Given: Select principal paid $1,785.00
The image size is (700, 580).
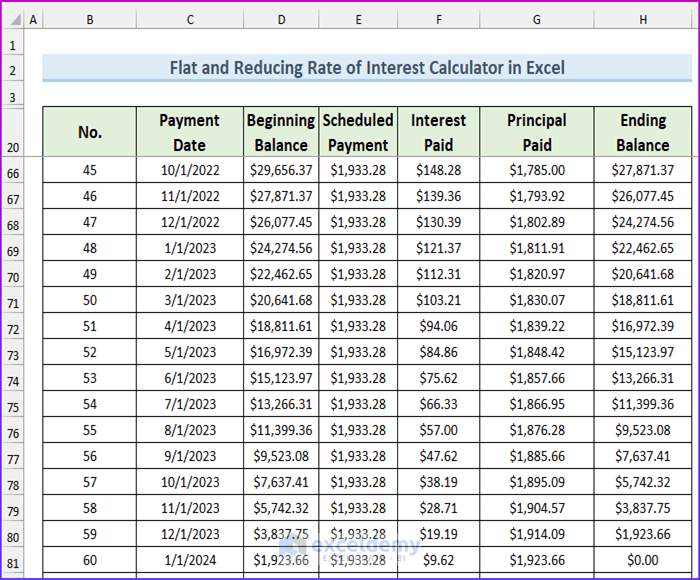Looking at the screenshot, I should tap(537, 170).
